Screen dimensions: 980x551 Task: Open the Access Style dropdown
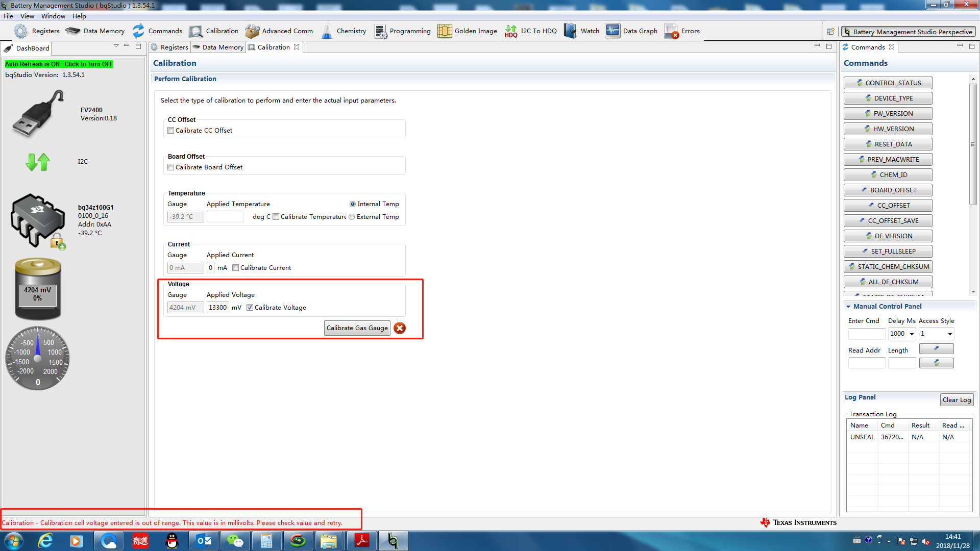[950, 334]
